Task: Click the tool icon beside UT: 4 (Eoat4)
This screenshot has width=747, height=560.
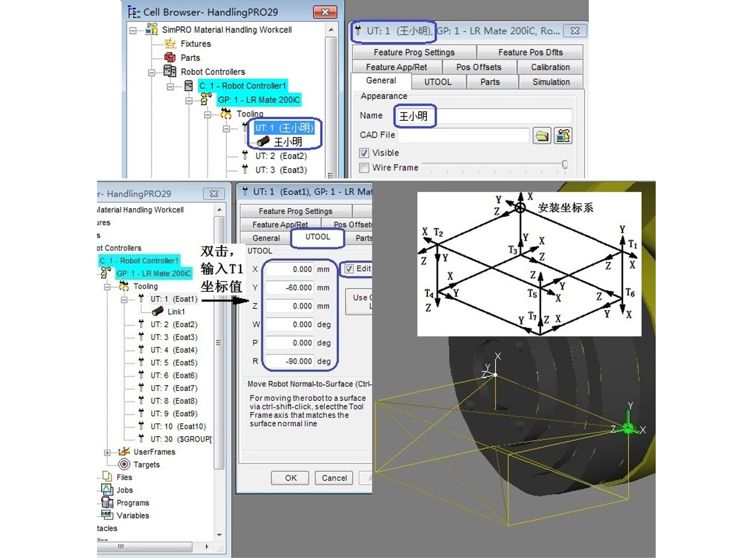Action: (x=141, y=349)
